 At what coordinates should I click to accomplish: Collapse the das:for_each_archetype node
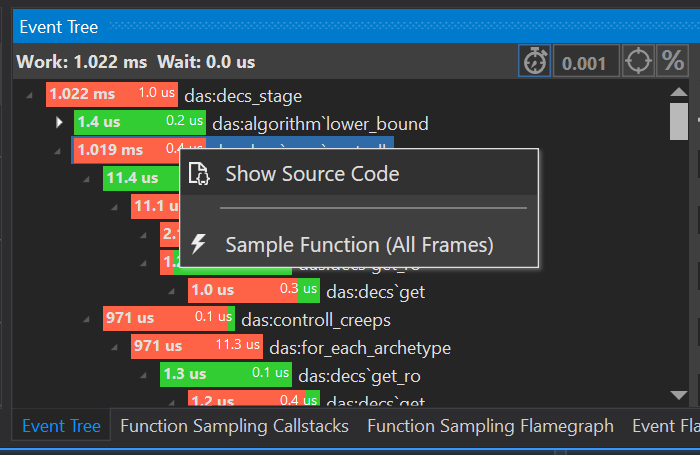click(x=115, y=347)
